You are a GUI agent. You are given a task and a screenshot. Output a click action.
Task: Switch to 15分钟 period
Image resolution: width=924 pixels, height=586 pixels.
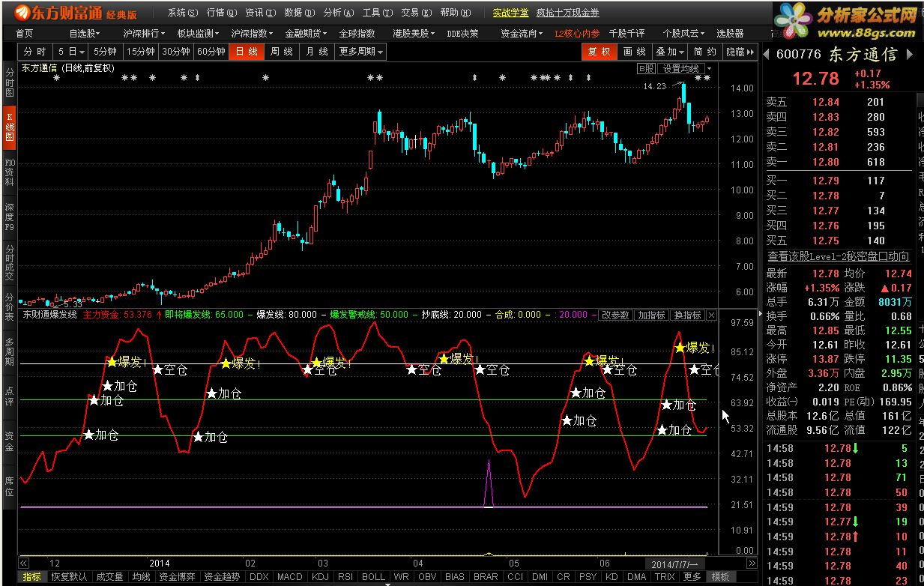coord(141,52)
